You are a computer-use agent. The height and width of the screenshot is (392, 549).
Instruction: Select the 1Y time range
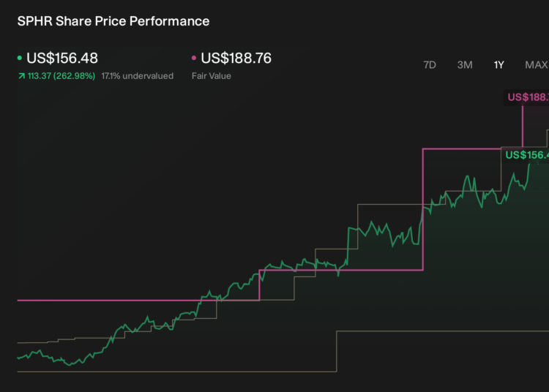click(498, 65)
